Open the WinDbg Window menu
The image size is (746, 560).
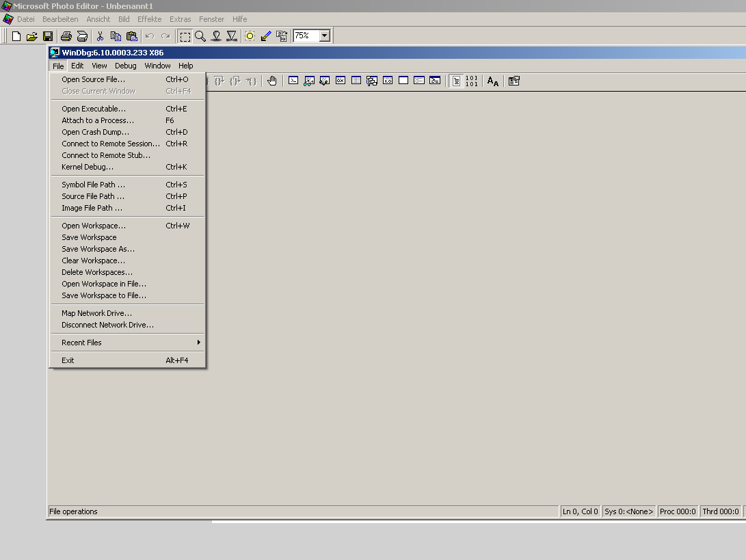click(157, 66)
